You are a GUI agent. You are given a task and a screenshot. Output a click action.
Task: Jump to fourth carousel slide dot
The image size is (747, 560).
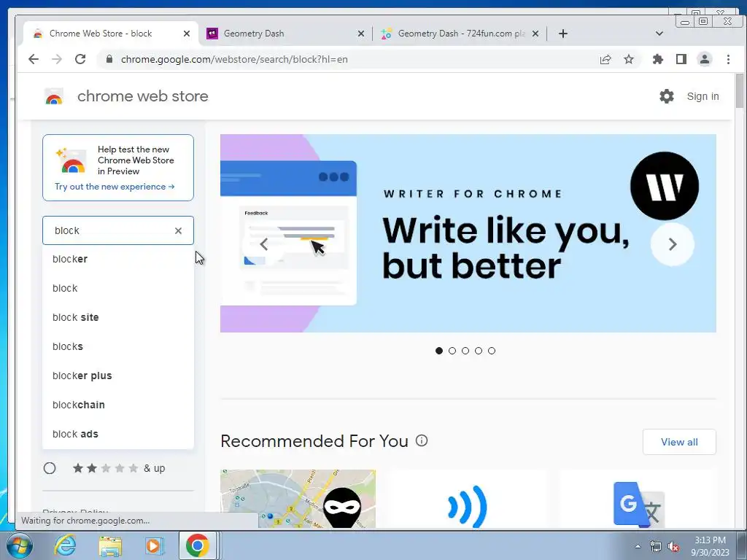(x=479, y=351)
